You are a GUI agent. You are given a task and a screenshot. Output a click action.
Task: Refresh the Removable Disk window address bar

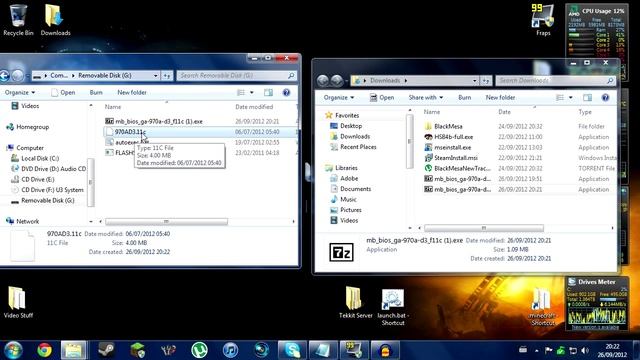[167, 76]
